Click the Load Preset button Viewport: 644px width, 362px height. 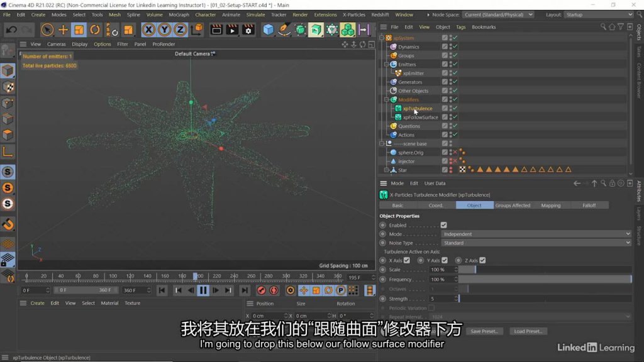[528, 331]
